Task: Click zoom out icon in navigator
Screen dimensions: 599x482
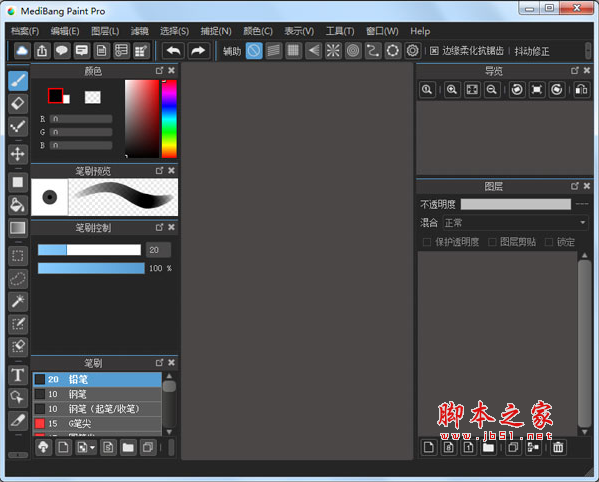Action: click(492, 90)
